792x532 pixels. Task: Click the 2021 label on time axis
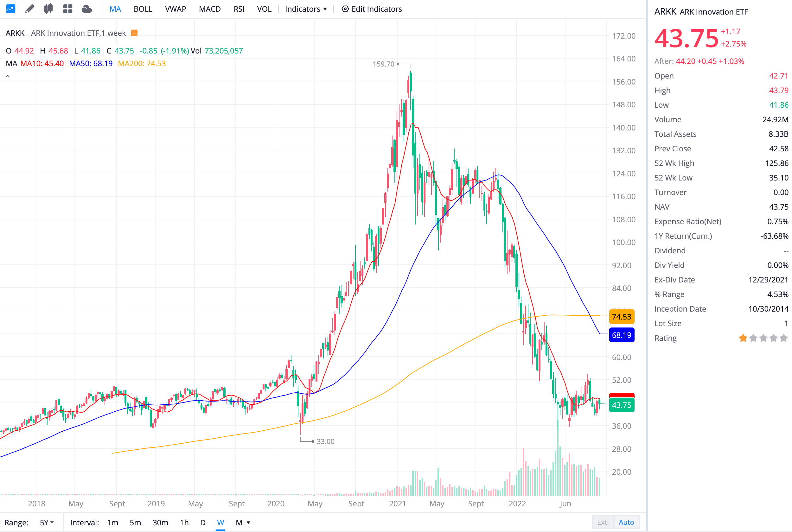point(397,503)
